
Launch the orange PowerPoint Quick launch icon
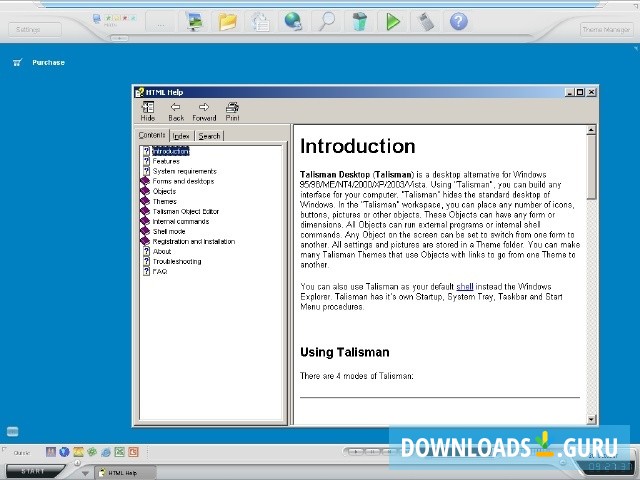click(133, 451)
